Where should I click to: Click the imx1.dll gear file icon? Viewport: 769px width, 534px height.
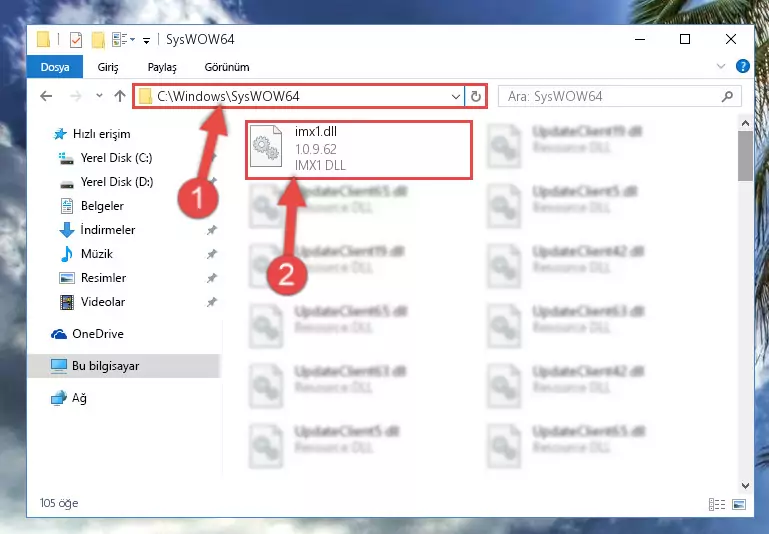(266, 146)
